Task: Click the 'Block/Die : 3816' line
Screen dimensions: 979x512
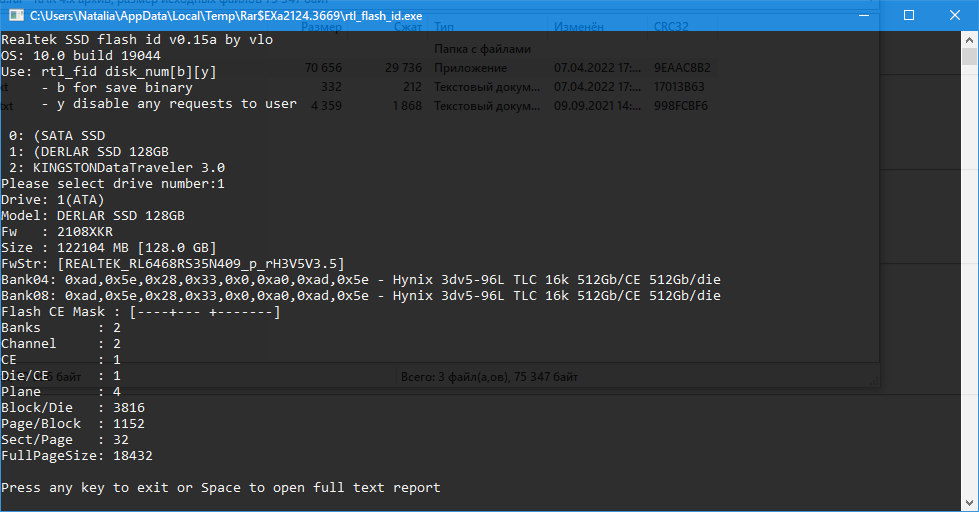Action: point(73,408)
